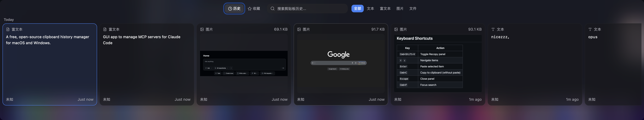Click 'Just now' on the Google image card
This screenshot has height=120, width=644.
pyautogui.click(x=377, y=99)
